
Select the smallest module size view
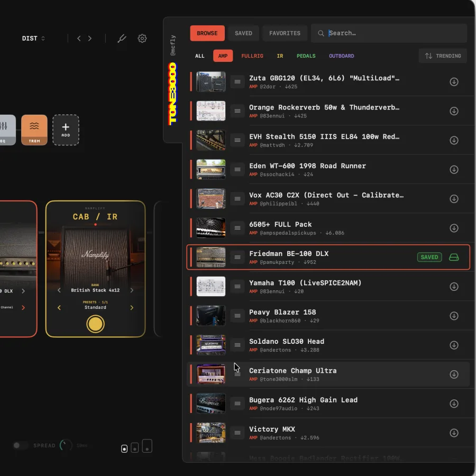point(124,448)
